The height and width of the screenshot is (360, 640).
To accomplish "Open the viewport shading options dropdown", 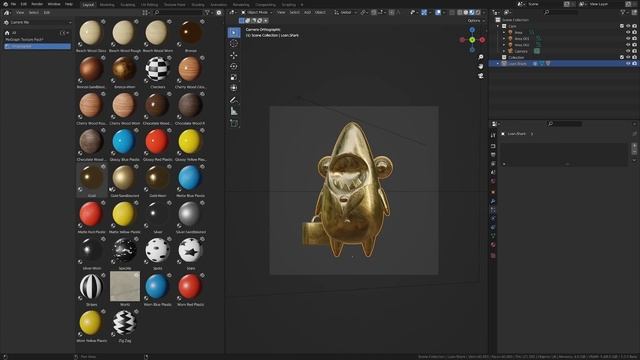I will (484, 13).
